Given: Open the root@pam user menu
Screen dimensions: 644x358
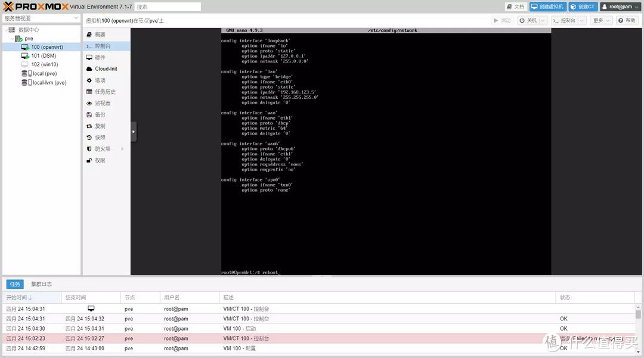Looking at the screenshot, I should pyautogui.click(x=621, y=7).
